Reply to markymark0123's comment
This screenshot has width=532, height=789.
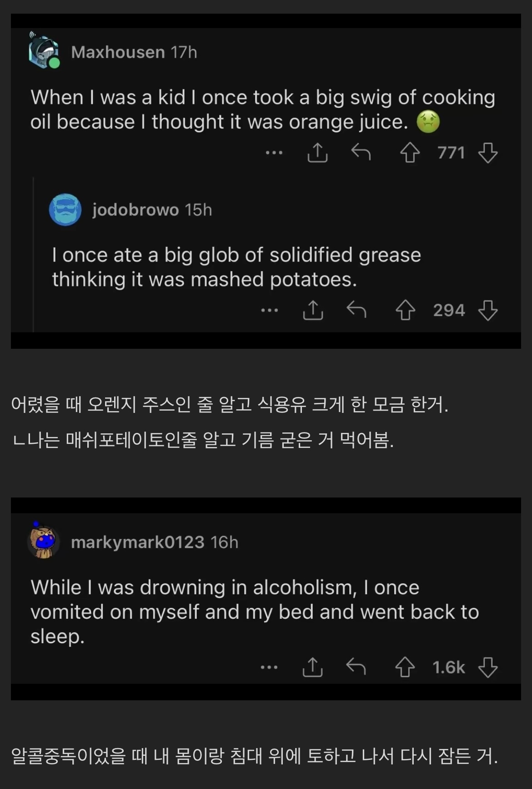click(x=356, y=667)
